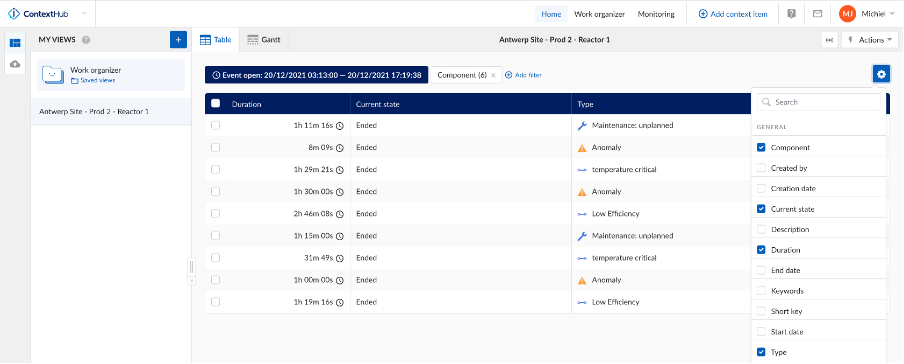Click Add context item button
904x364 pixels.
733,14
